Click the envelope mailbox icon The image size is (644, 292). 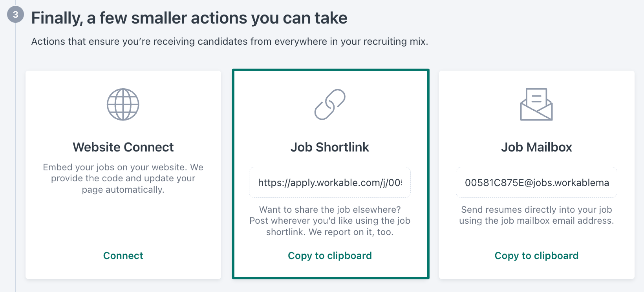click(536, 104)
